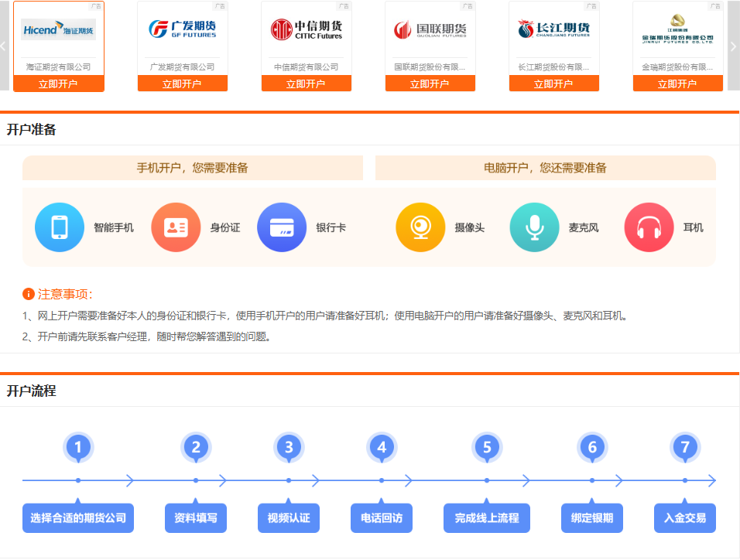
Task: Click 立即开户 under 中信期货有限公司
Action: pos(307,84)
